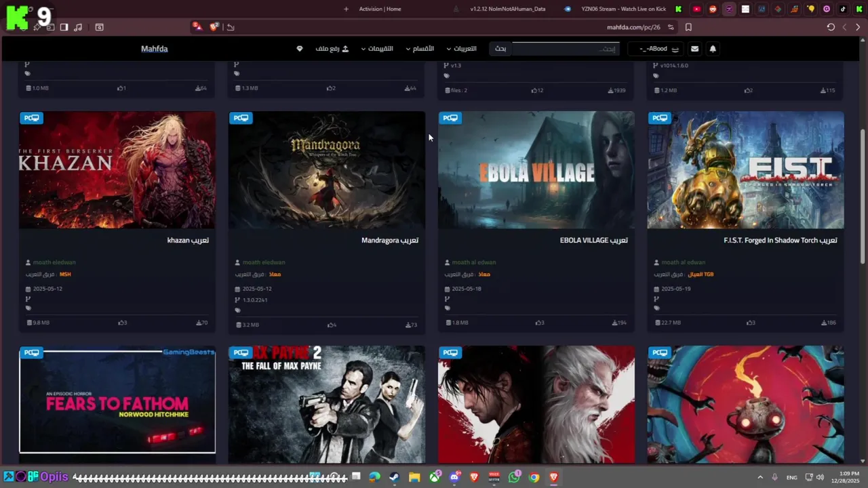The image size is (868, 488).
Task: Show hidden system tray icons chevron
Action: tap(760, 477)
